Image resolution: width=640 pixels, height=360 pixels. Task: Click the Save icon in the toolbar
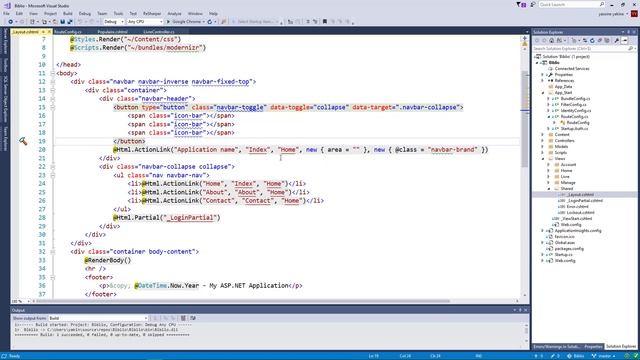62,22
